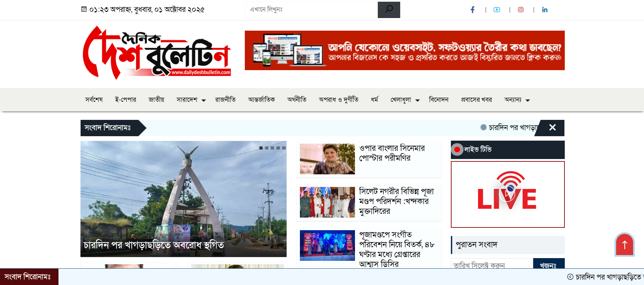Click the red scroll-to-top arrow button
This screenshot has height=285, width=644.
tap(624, 244)
